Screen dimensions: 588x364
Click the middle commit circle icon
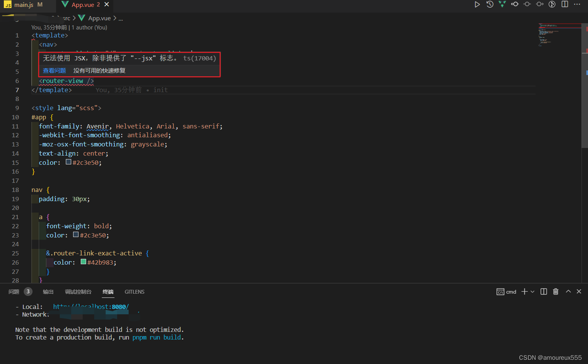pos(527,4)
